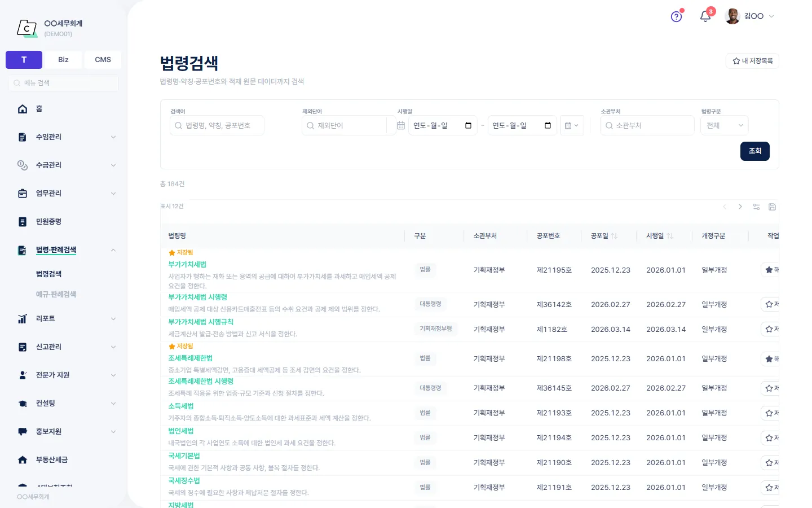
Task: Click the 수임관리 sidebar icon
Action: pos(23,137)
